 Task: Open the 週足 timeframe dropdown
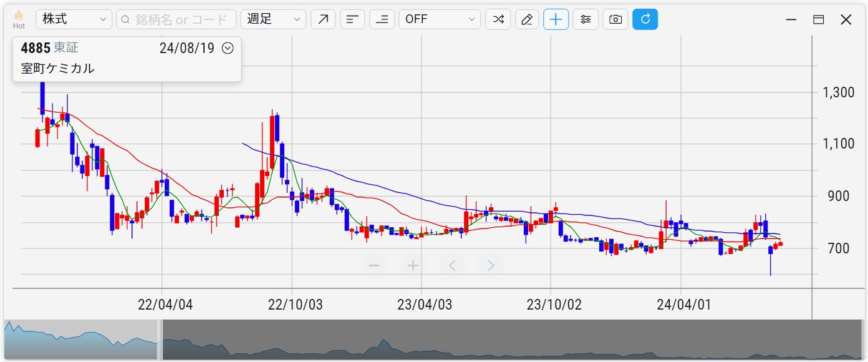pyautogui.click(x=273, y=19)
